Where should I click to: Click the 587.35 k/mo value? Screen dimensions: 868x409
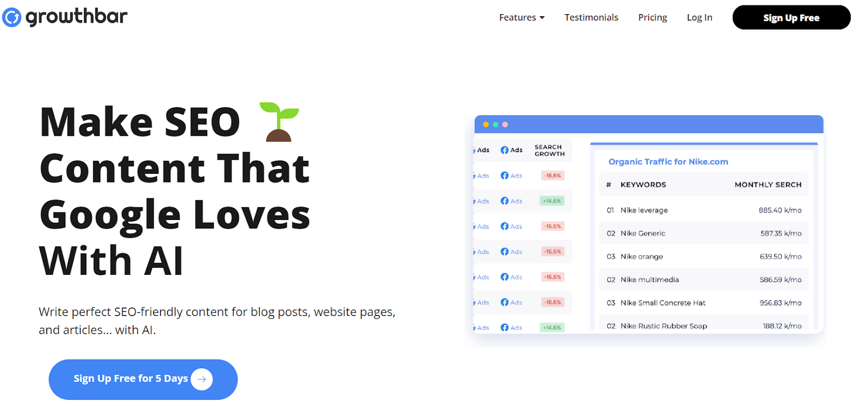click(781, 233)
